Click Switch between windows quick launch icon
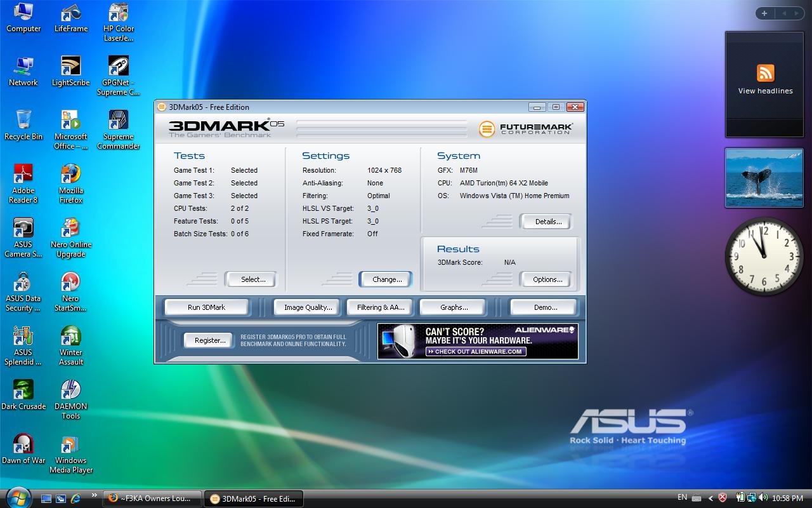Screen dimensions: 812x508 point(61,498)
